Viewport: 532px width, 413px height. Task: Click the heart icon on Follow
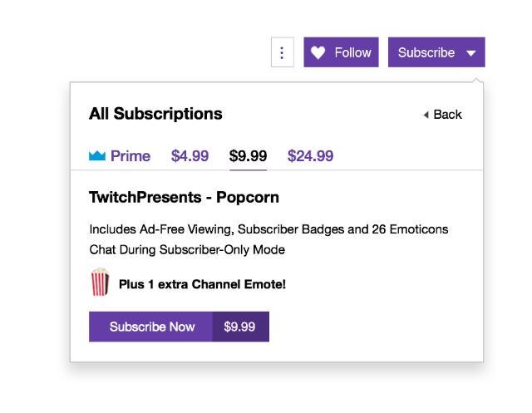tap(318, 53)
